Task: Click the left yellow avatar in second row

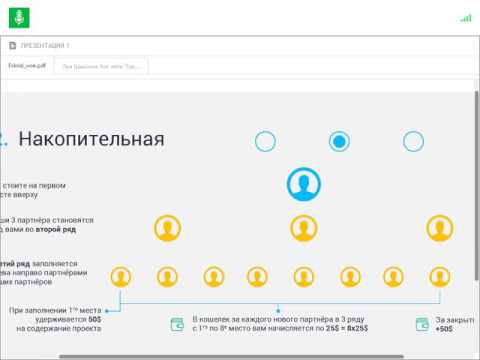Action: click(167, 228)
